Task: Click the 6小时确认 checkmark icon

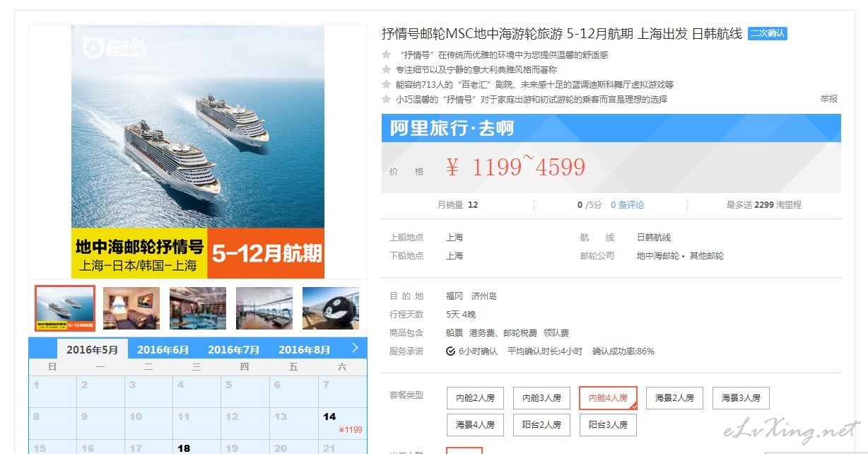Action: tap(451, 351)
